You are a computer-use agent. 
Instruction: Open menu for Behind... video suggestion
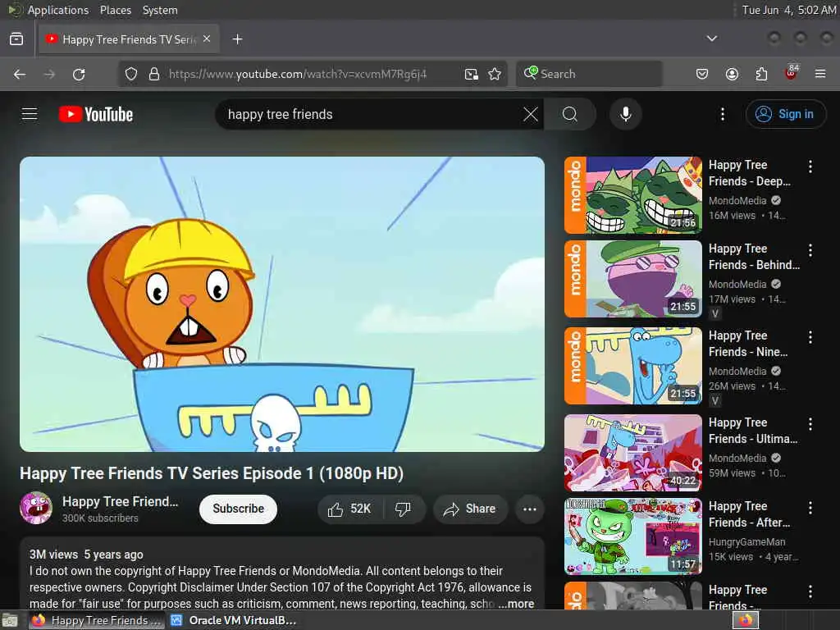tap(810, 250)
